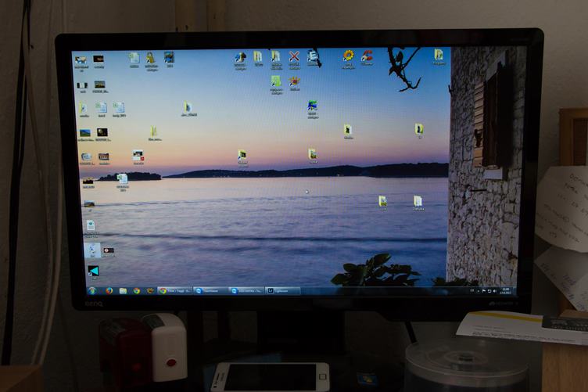
Task: Select the cyan triangle shortcut icon
Action: point(93,272)
